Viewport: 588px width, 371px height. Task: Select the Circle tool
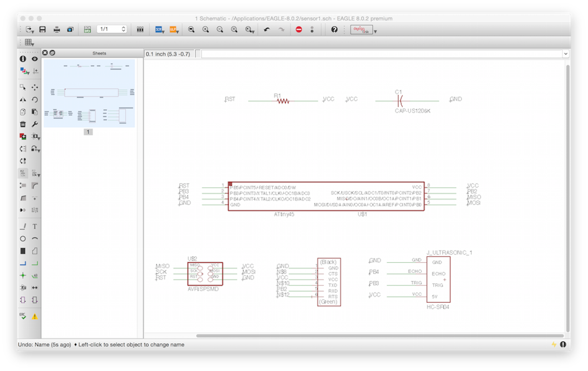(x=23, y=238)
